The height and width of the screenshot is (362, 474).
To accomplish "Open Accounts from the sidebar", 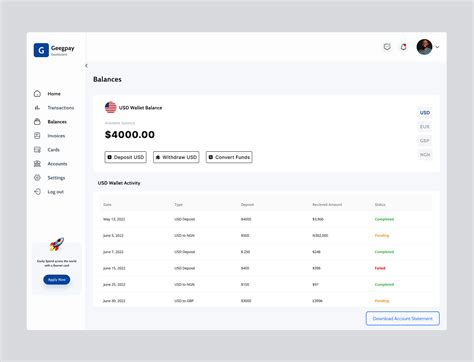I will [x=57, y=164].
